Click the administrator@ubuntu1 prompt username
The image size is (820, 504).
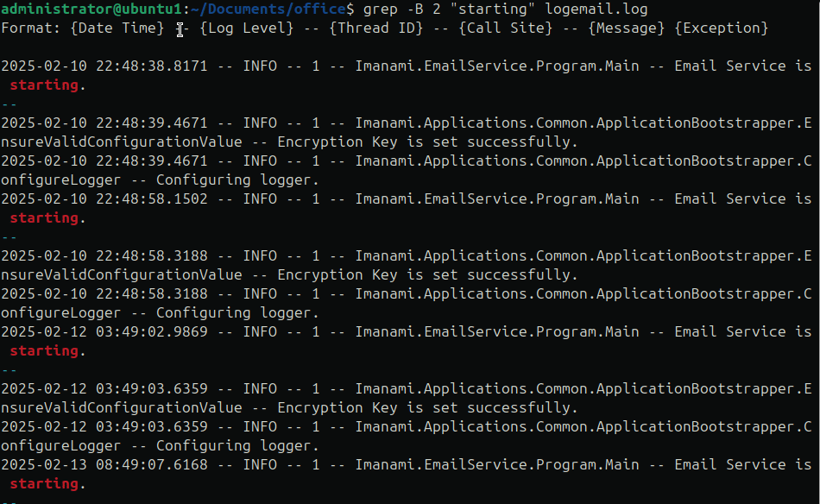91,9
